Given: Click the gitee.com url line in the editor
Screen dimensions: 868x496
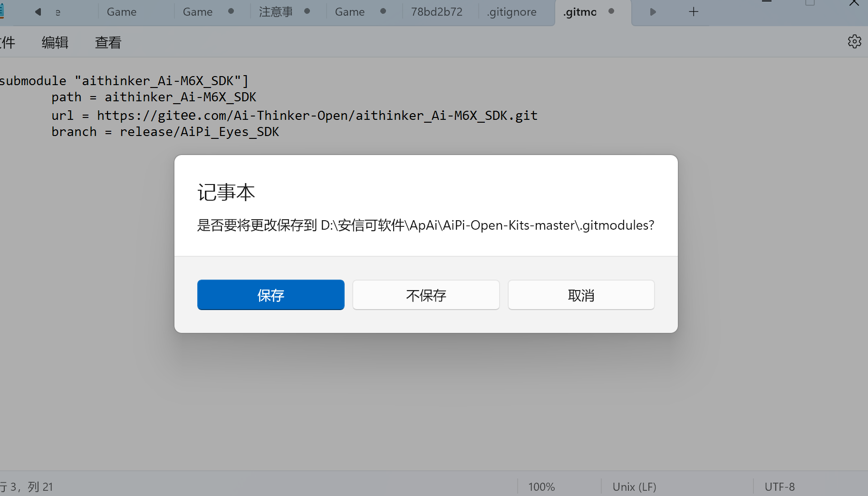Looking at the screenshot, I should click(x=294, y=115).
